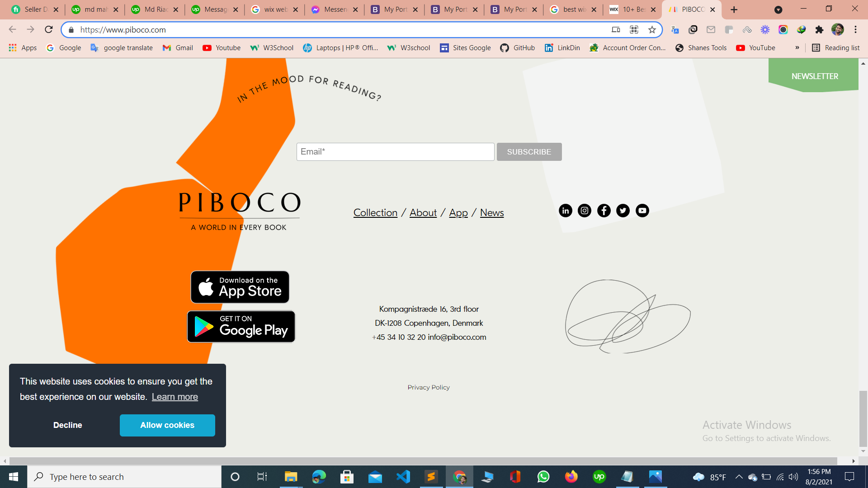Open the Privacy Policy link

pos(429,387)
